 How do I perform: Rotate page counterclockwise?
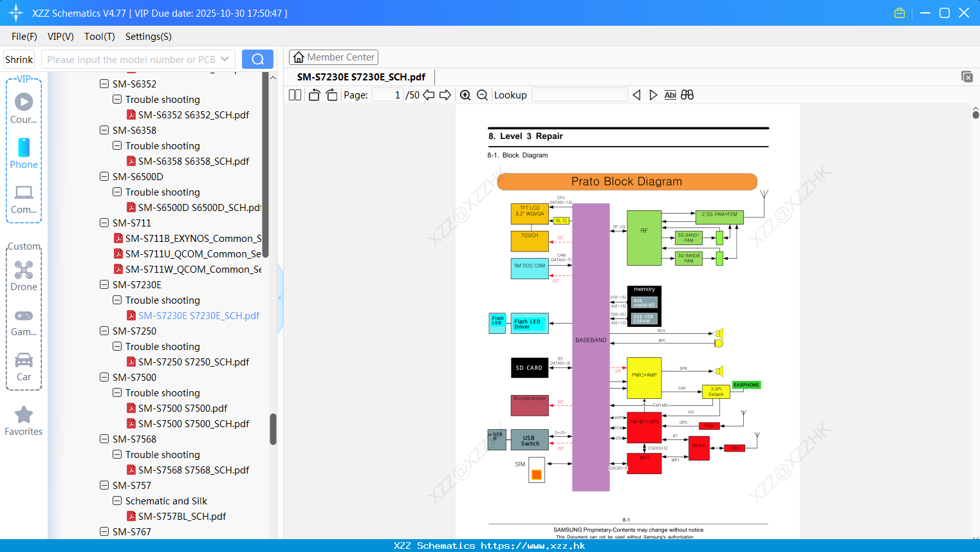point(314,95)
